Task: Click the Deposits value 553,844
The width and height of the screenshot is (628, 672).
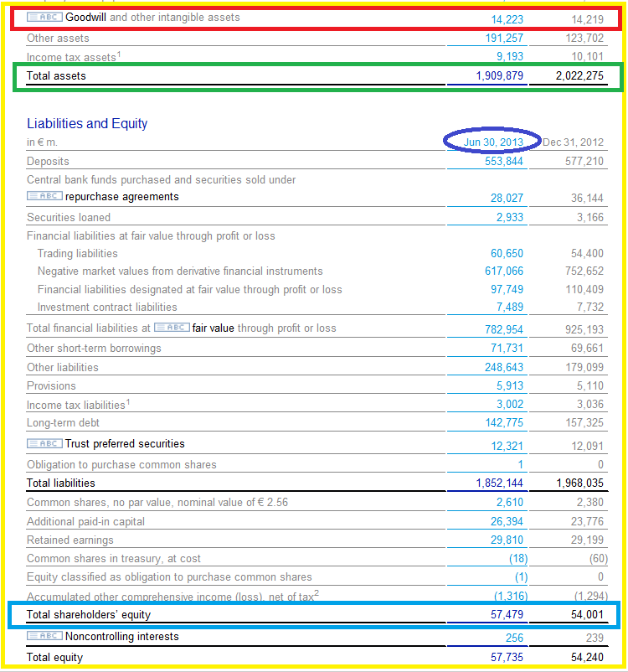Action: click(x=504, y=161)
